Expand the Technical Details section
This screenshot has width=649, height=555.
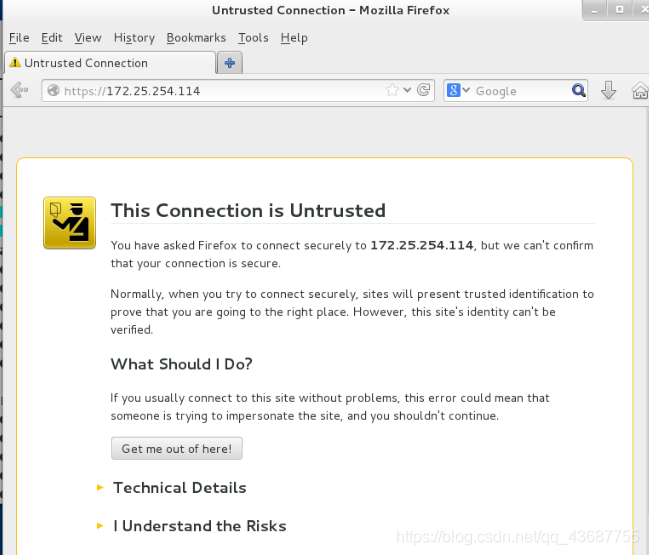click(180, 488)
